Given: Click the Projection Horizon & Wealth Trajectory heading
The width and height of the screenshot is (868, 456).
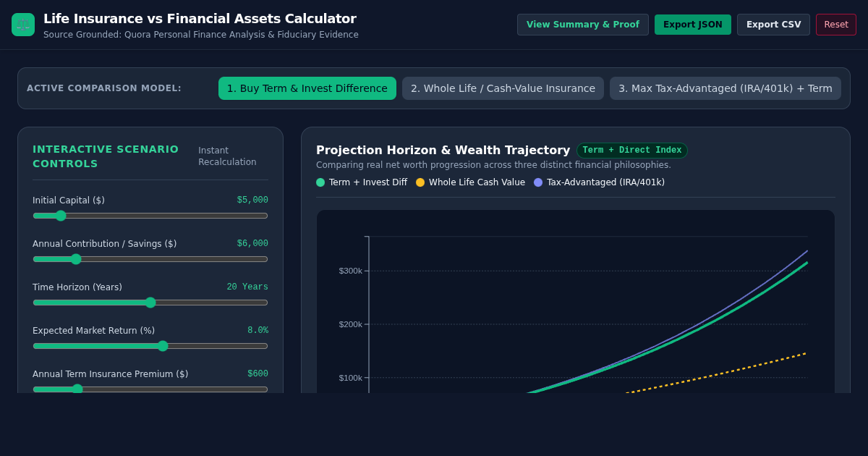Looking at the screenshot, I should (443, 150).
